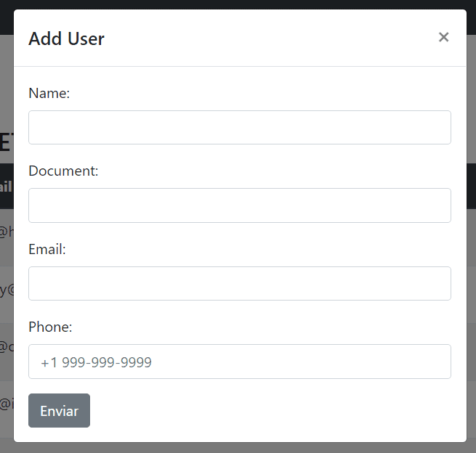476x453 pixels.
Task: Click the dimmed backdrop below the modal
Action: tap(238, 448)
